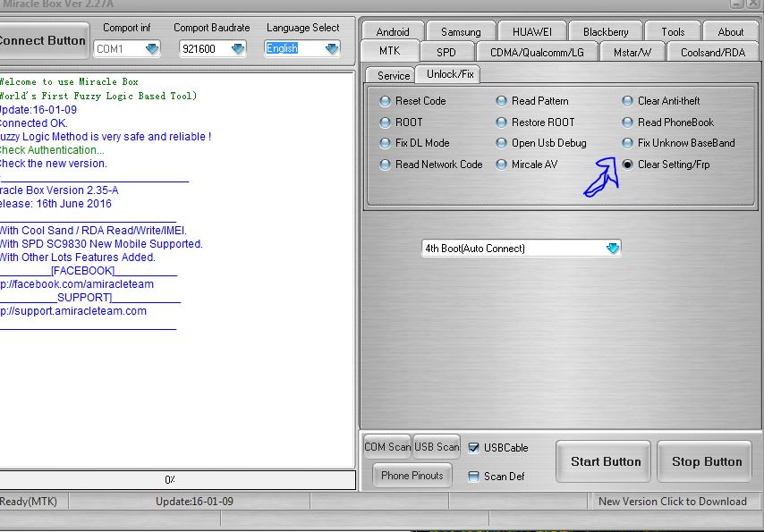Run the USB Scan button
The image size is (764, 532).
(x=436, y=447)
